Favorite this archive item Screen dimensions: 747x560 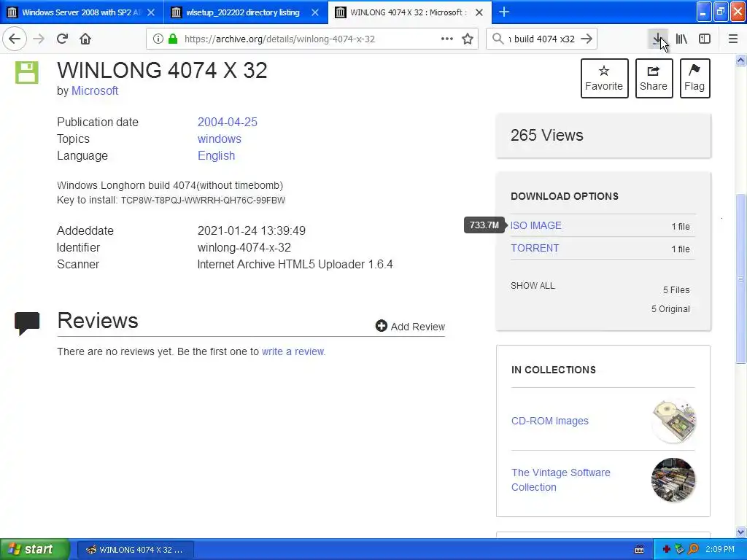tap(604, 79)
